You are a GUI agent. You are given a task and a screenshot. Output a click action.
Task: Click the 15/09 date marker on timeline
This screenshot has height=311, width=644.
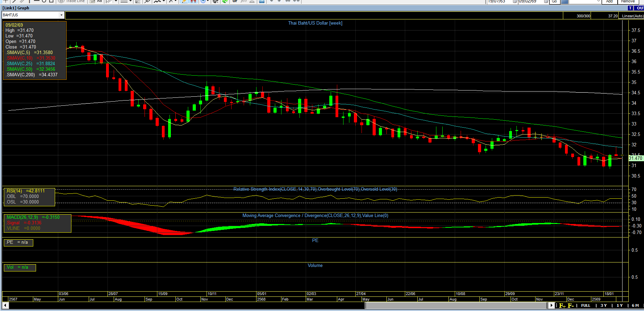pos(163,294)
